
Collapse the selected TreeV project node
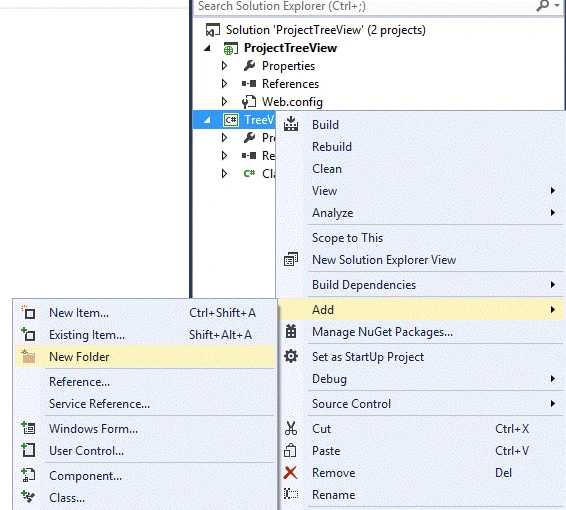(x=207, y=120)
